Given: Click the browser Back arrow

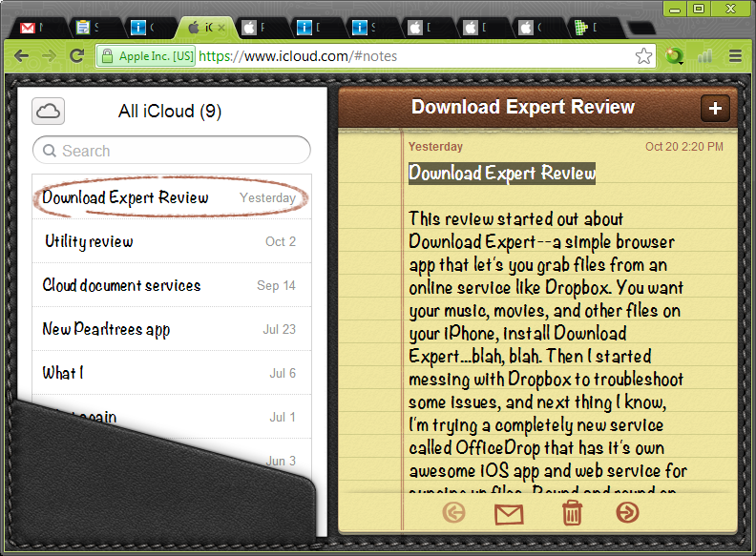Looking at the screenshot, I should click(x=21, y=56).
